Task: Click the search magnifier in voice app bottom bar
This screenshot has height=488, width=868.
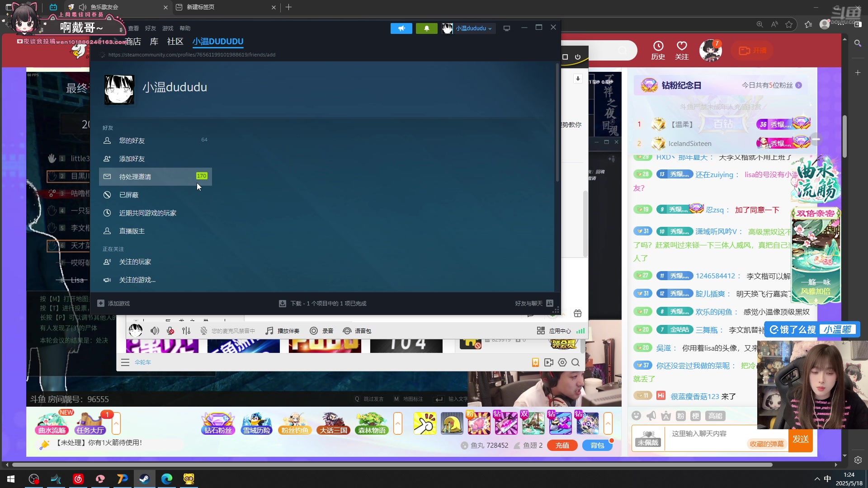Action: pos(576,362)
